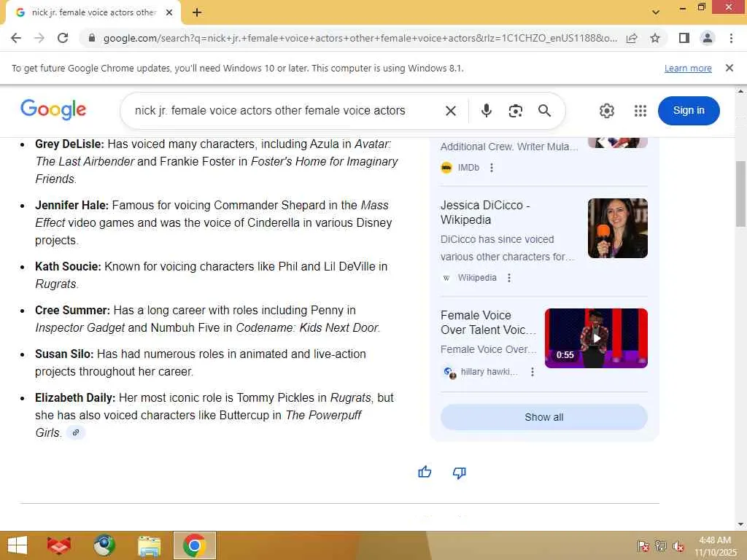This screenshot has height=560, width=747.
Task: Open the Chrome three-dot menu
Action: click(x=731, y=38)
